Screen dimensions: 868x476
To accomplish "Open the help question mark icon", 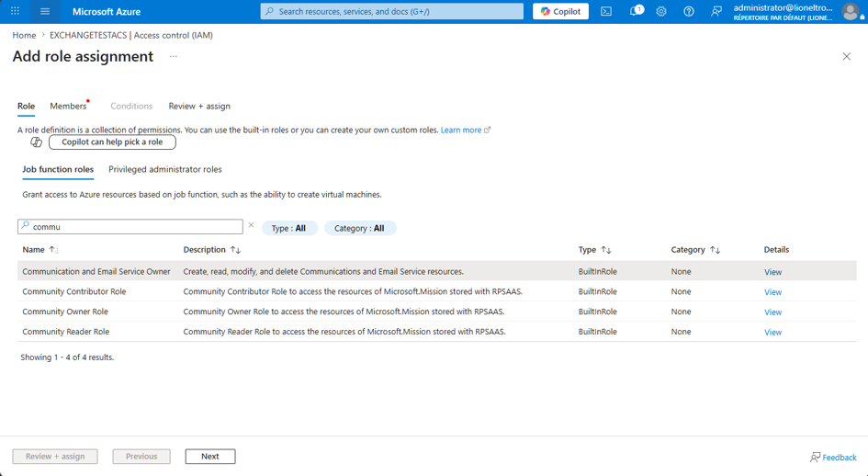I will [x=689, y=11].
